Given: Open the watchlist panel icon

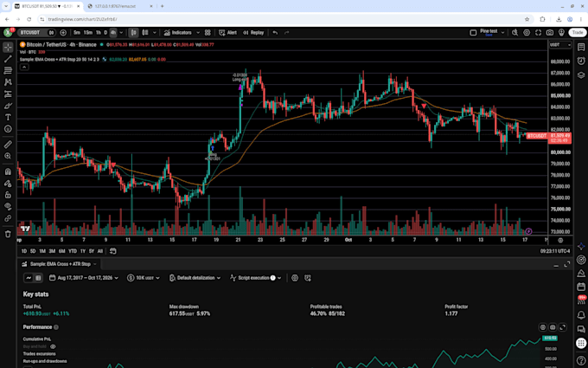Looking at the screenshot, I should pos(581,47).
